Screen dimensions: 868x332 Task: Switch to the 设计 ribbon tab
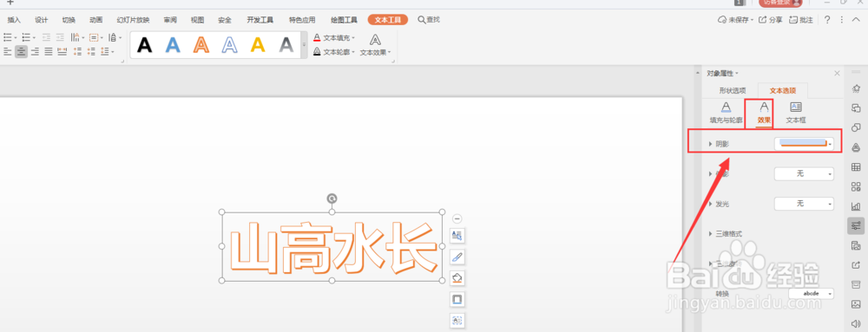42,20
